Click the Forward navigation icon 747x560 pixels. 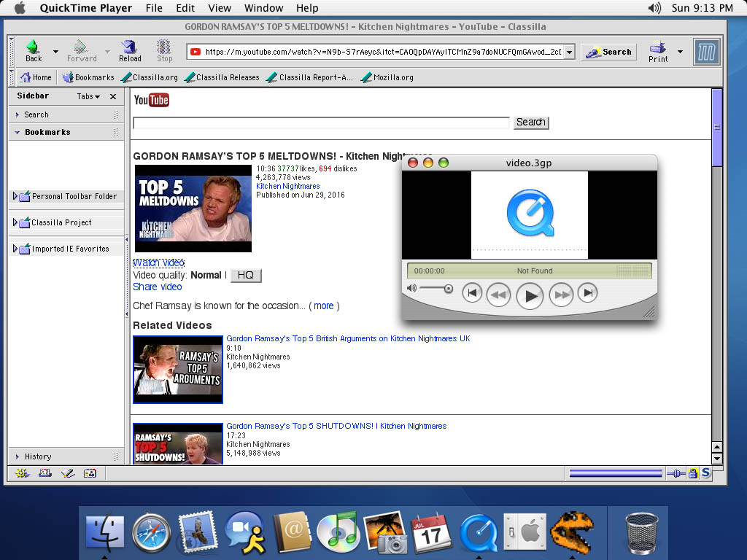80,47
